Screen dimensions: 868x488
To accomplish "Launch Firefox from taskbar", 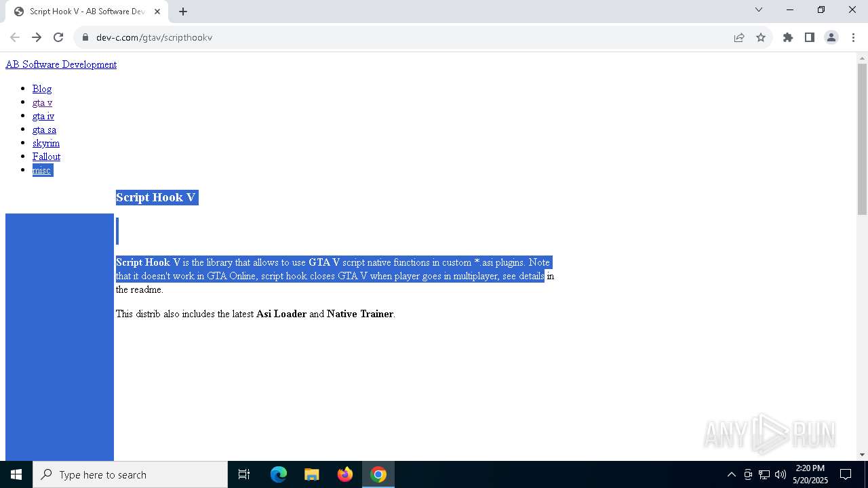I will coord(345,474).
